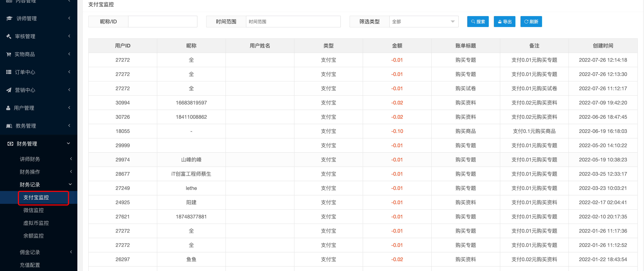
Task: Expand the 实物商品 menu chevron
Action: (x=69, y=54)
